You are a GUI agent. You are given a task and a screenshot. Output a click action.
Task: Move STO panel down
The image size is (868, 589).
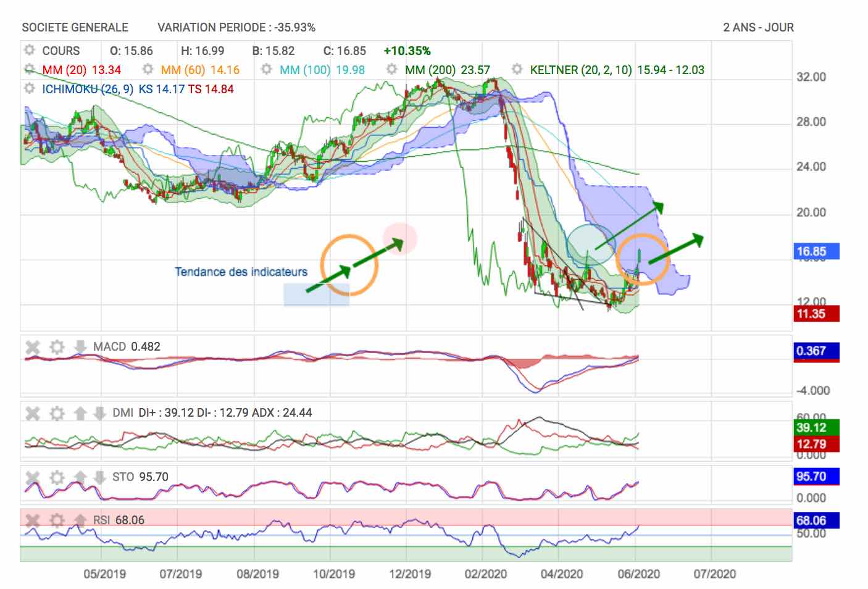[x=99, y=477]
